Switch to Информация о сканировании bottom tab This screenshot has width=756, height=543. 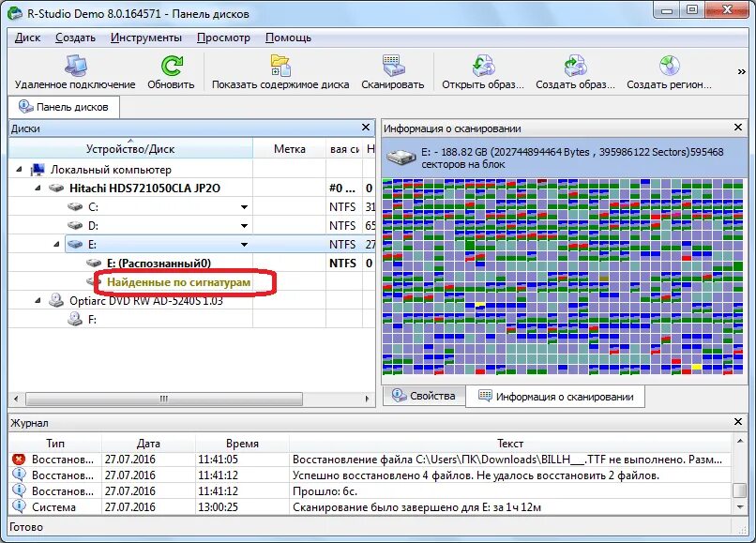tap(555, 397)
